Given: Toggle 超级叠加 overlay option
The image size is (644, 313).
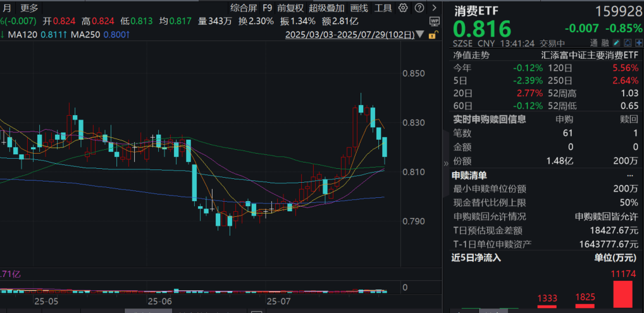Looking at the screenshot, I should coord(327,8).
